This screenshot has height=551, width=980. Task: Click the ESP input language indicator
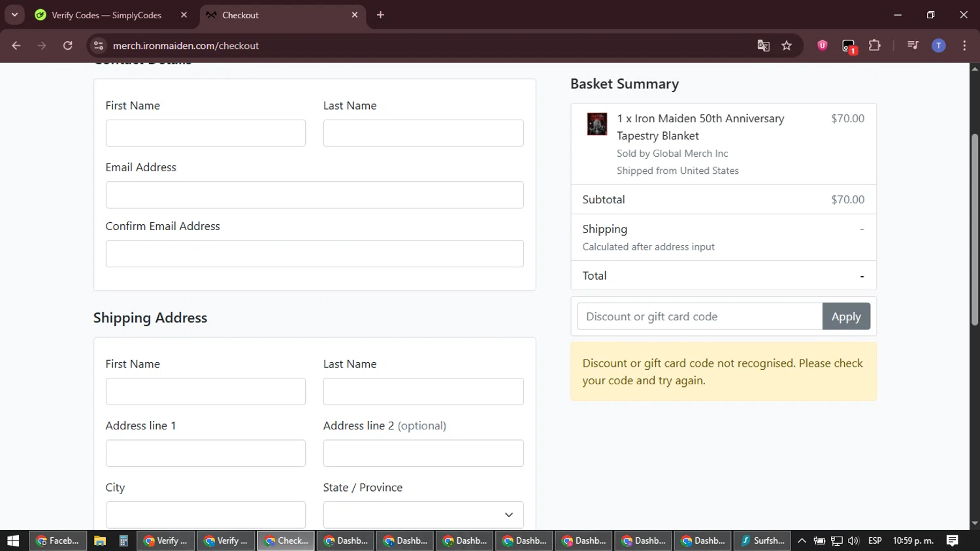[x=875, y=541]
